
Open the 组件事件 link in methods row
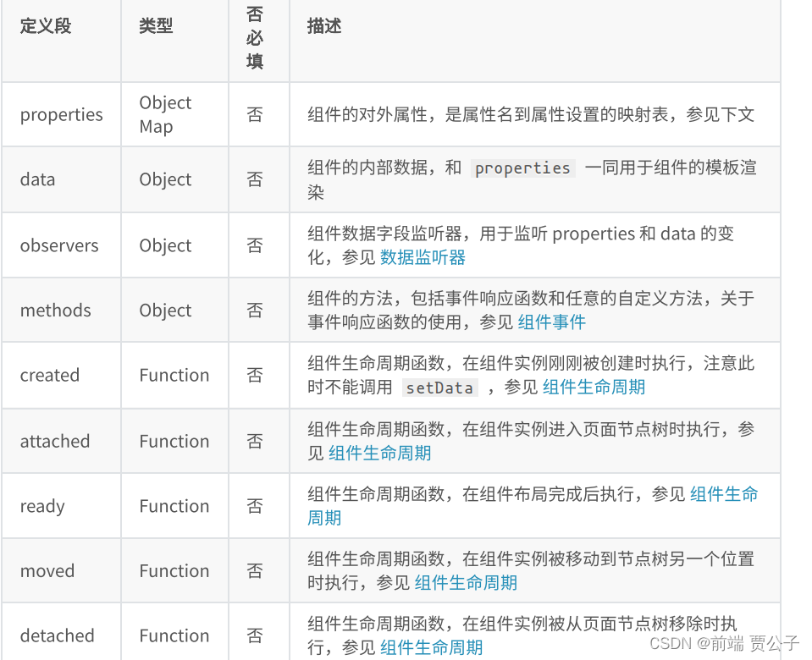click(x=551, y=322)
